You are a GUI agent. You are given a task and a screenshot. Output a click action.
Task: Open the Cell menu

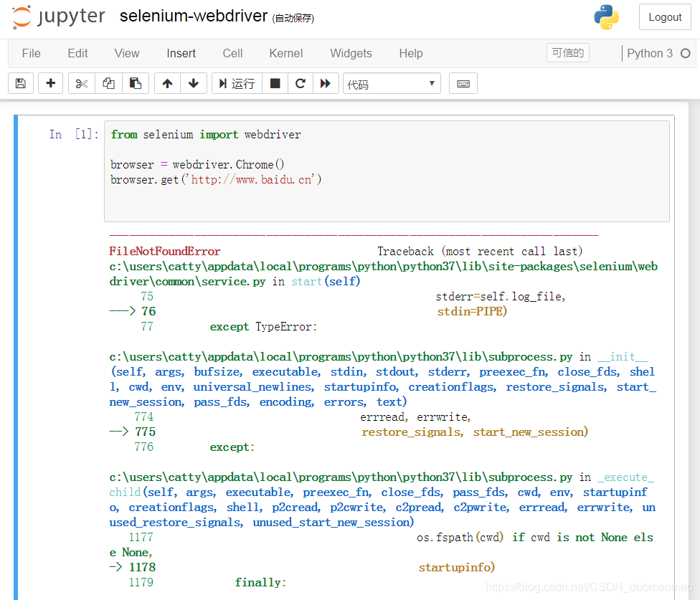point(232,54)
